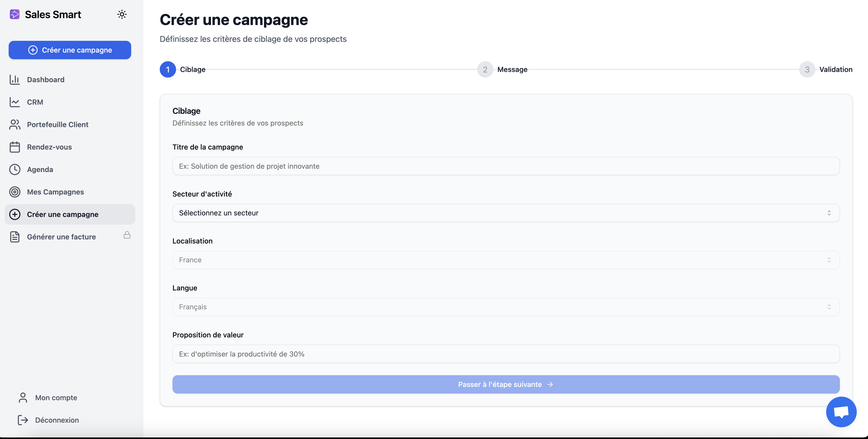Open the Localisation France dropdown
Image resolution: width=868 pixels, height=439 pixels.
click(x=505, y=260)
